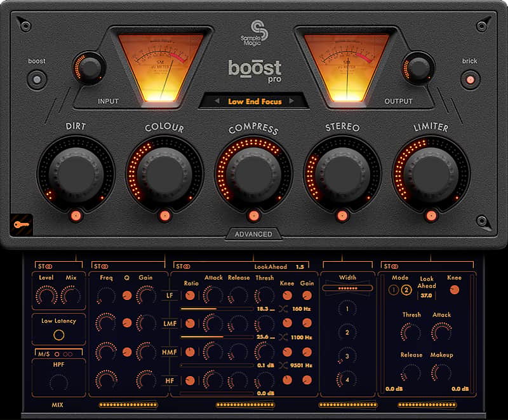
Task: Click the DIRT knob
Action: pyautogui.click(x=76, y=174)
